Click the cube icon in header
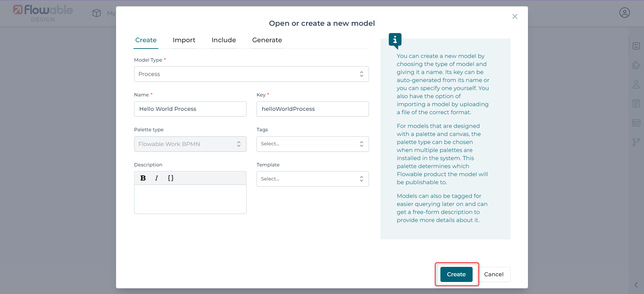 pyautogui.click(x=97, y=13)
